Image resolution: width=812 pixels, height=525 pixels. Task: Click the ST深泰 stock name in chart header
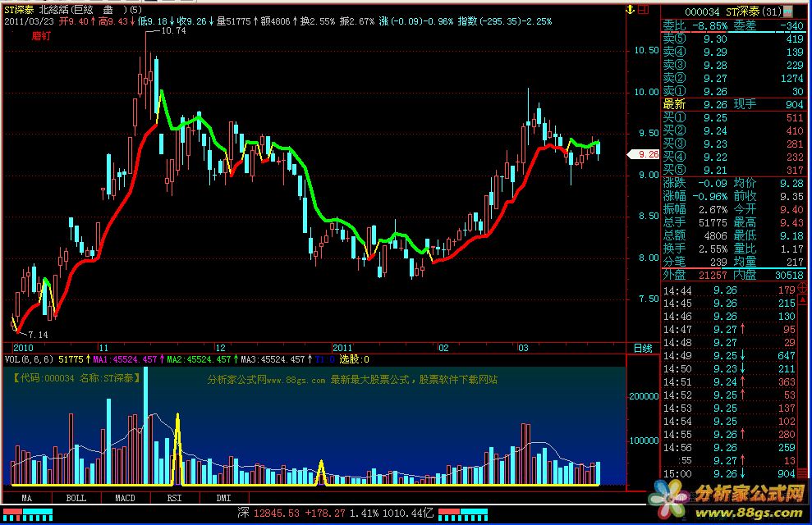click(19, 9)
